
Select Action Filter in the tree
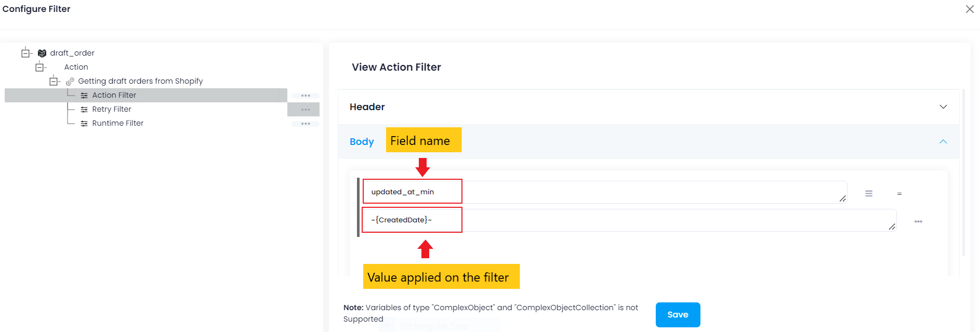tap(114, 95)
